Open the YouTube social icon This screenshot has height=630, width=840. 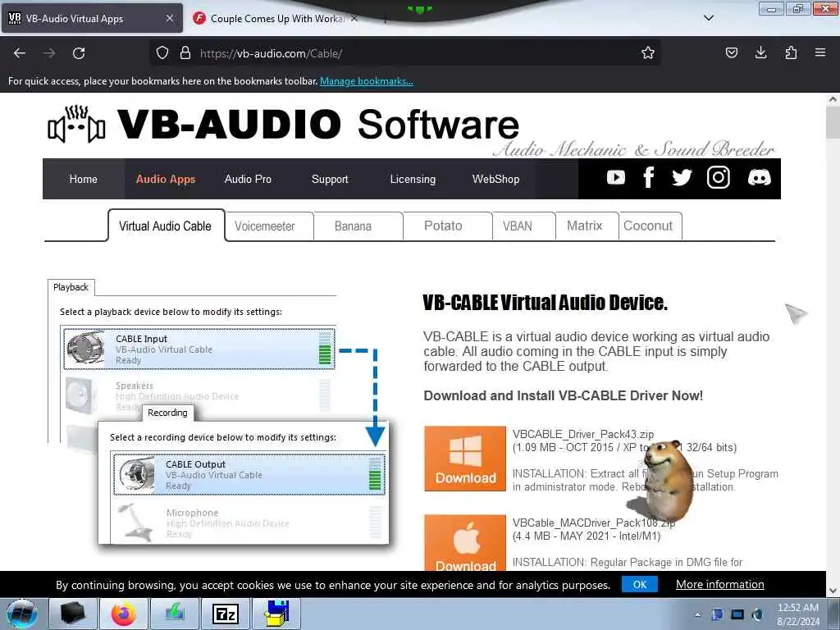point(615,177)
